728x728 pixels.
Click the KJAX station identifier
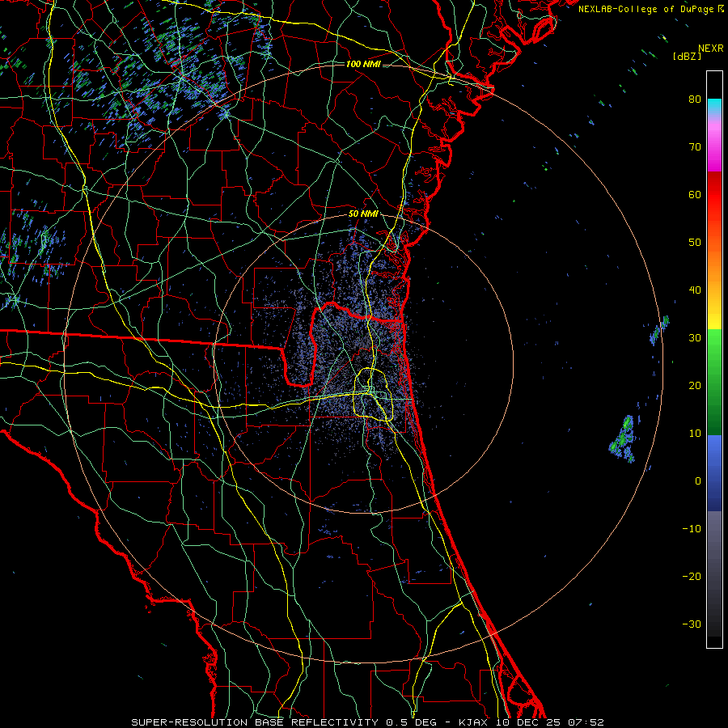coord(473,722)
